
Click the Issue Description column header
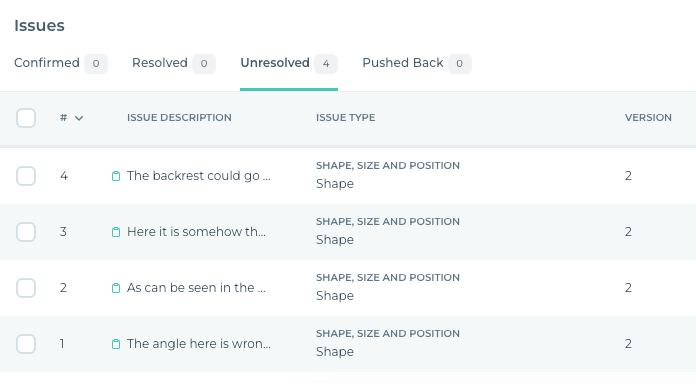pos(179,118)
